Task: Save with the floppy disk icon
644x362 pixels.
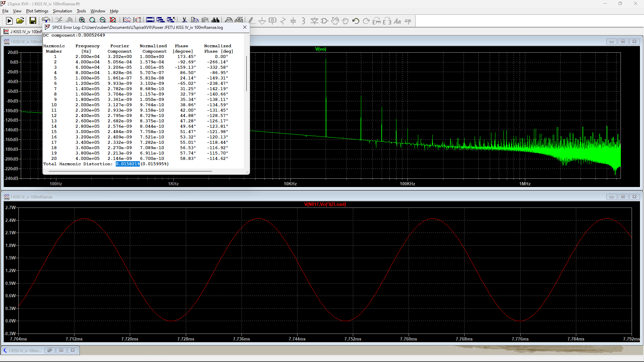Action: coord(33,21)
